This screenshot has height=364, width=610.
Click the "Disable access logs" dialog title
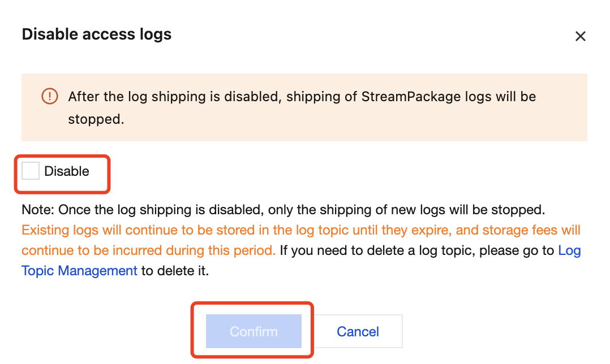click(96, 34)
